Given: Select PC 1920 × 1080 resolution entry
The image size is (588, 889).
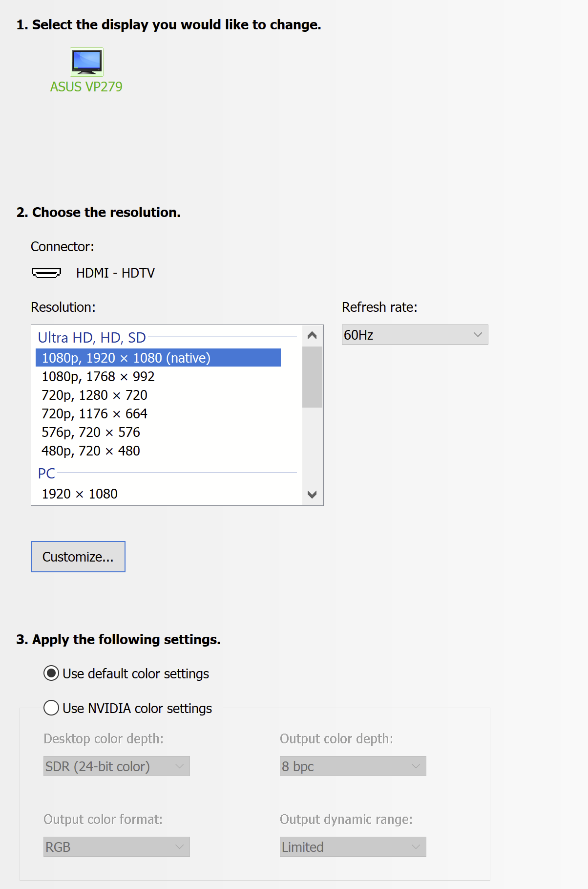Looking at the screenshot, I should coord(158,494).
